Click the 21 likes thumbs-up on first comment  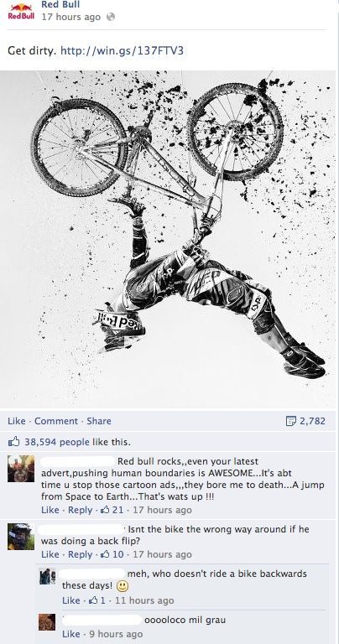(104, 510)
